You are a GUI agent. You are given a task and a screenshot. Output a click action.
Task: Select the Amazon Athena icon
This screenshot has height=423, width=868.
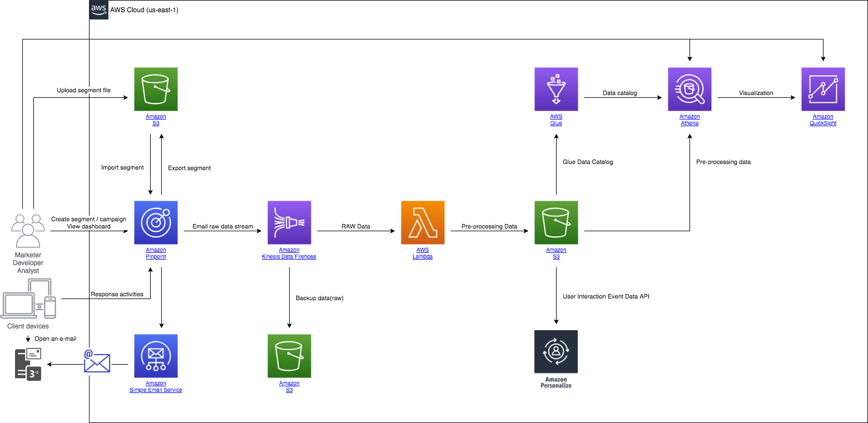point(690,89)
